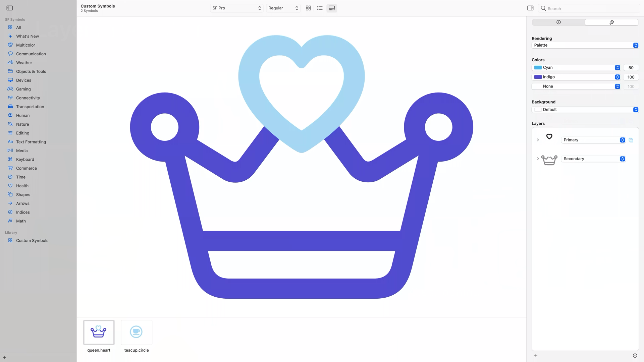The image size is (644, 362).
Task: Toggle the left sidebar visibility
Action: tap(10, 8)
